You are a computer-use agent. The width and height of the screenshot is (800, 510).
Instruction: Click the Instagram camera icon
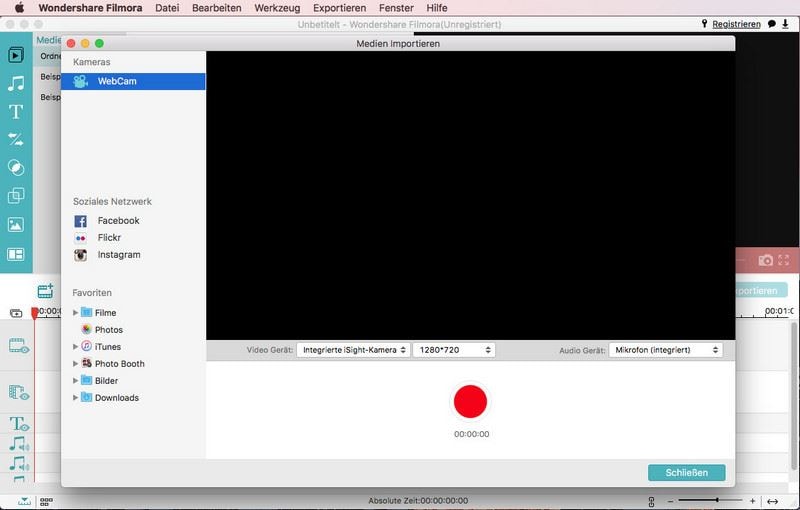(x=81, y=255)
